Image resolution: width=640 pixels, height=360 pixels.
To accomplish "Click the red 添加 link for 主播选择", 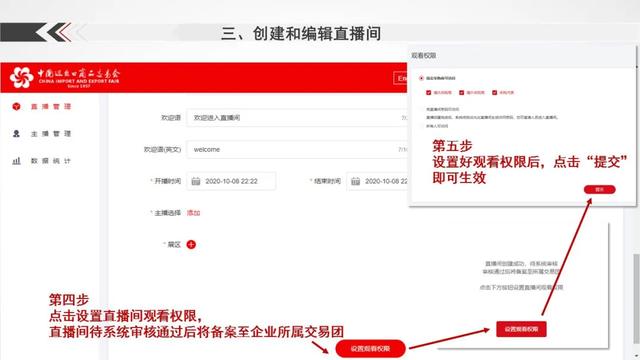I will [193, 213].
